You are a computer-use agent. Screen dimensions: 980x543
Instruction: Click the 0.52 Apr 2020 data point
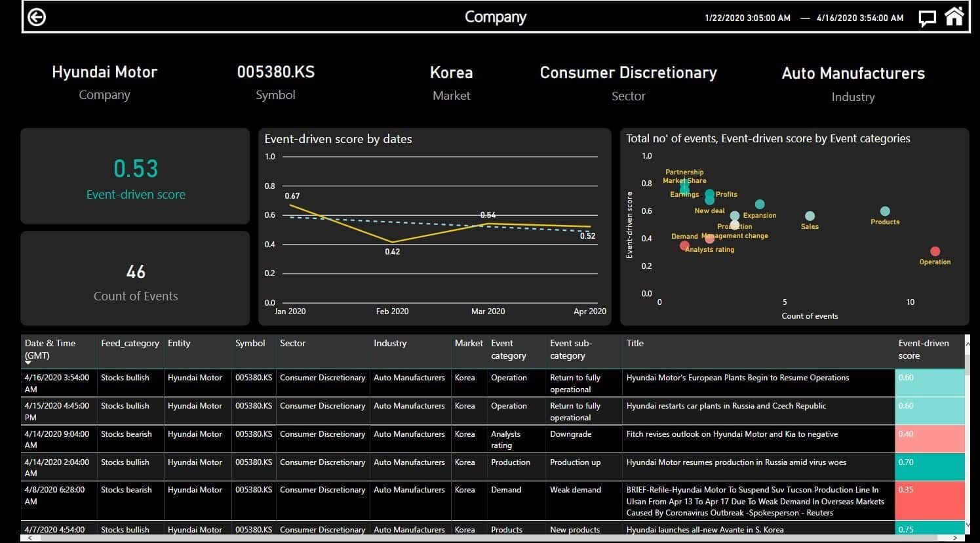[590, 227]
